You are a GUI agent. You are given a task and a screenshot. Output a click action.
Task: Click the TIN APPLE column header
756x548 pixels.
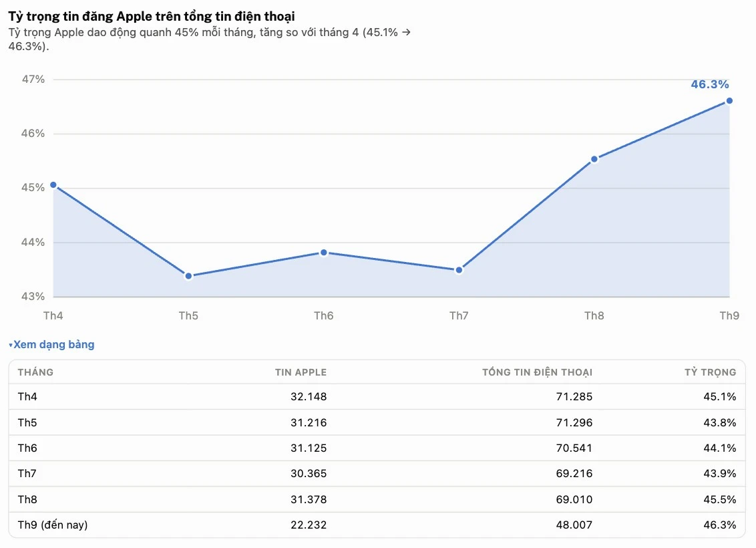coord(301,372)
